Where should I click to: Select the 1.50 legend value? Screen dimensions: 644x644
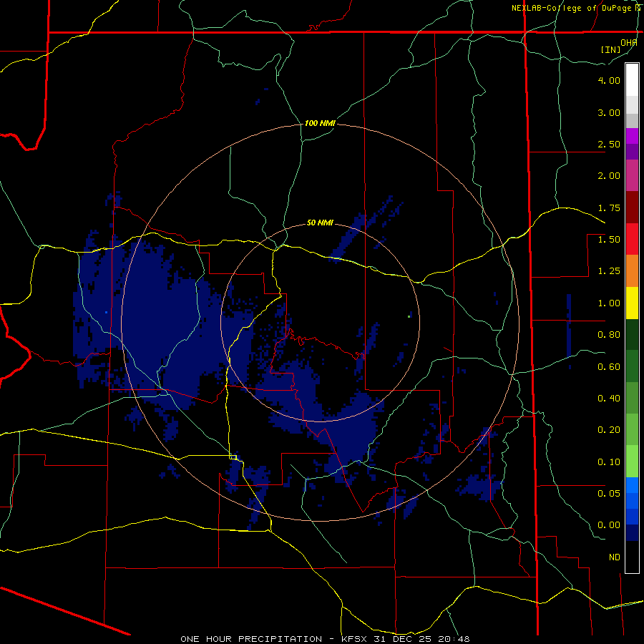click(x=609, y=240)
